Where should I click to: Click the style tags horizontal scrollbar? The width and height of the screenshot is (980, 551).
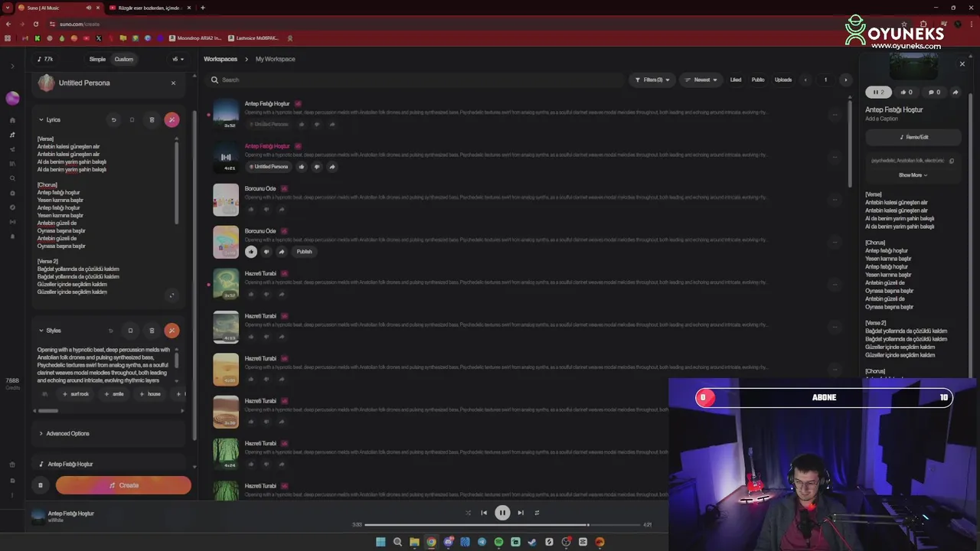(47, 411)
